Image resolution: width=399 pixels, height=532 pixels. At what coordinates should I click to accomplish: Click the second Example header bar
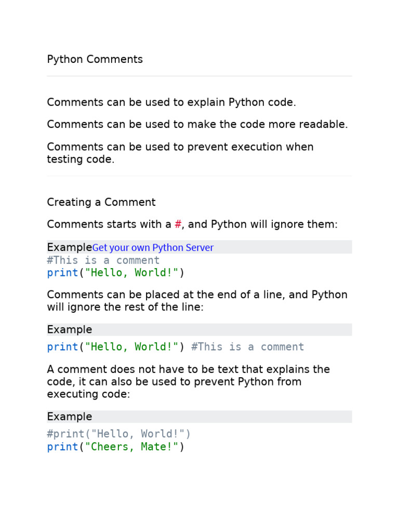(199, 329)
